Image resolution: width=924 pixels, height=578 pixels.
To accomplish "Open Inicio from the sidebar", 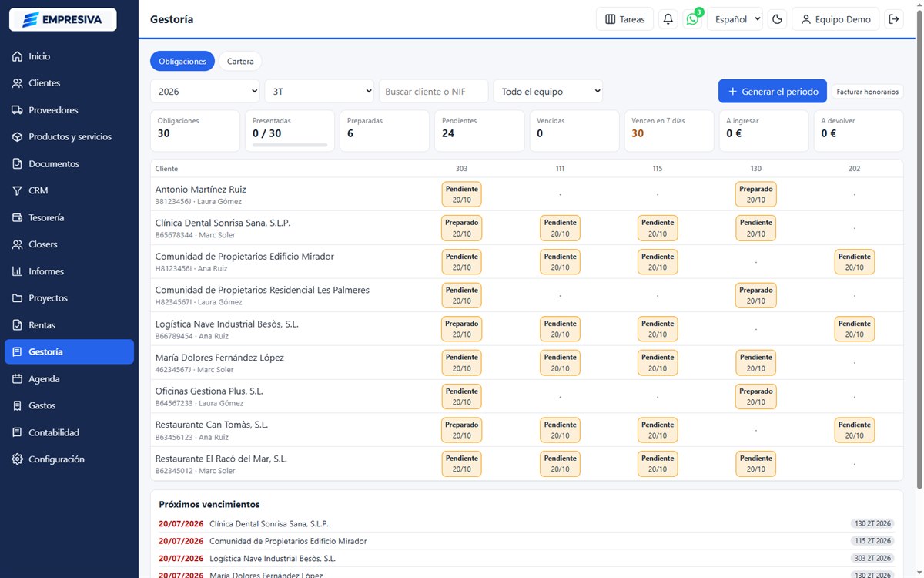I will [69, 56].
